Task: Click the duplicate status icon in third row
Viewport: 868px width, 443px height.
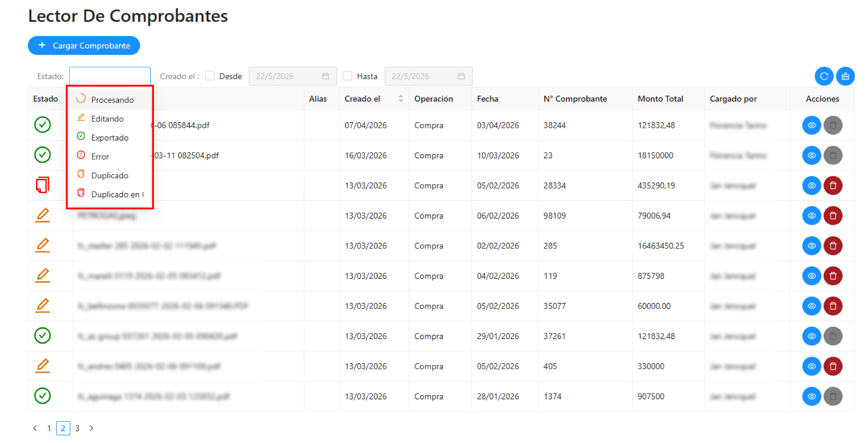Action: 42,185
